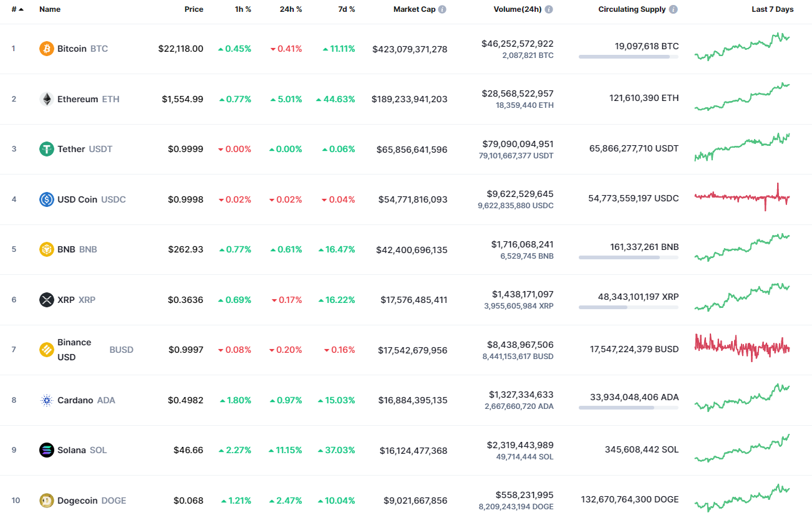Click the Cardano logo icon
The image size is (812, 518).
pyautogui.click(x=46, y=400)
